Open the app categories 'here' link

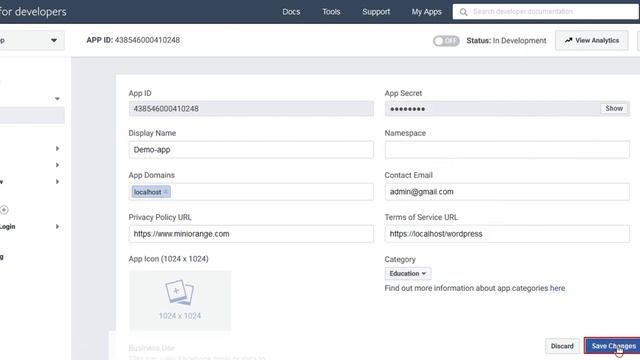click(x=557, y=288)
